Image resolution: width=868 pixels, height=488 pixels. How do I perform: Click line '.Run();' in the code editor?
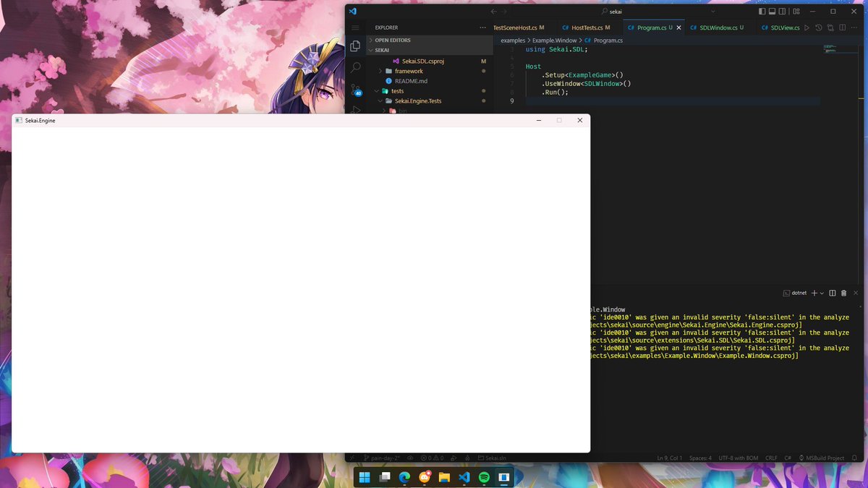pos(556,93)
